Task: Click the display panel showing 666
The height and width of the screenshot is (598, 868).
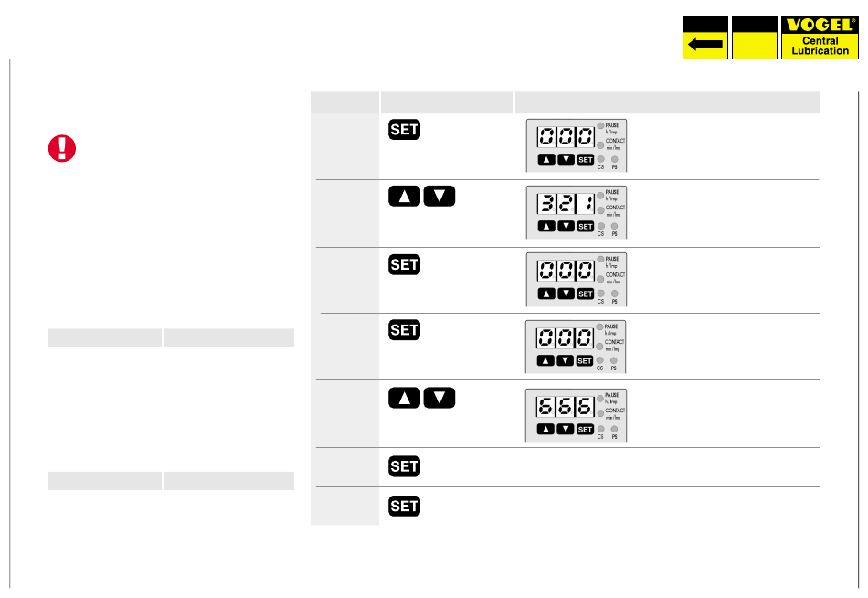Action: tap(576, 415)
